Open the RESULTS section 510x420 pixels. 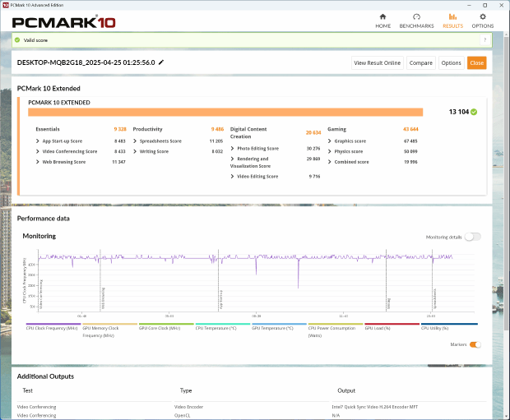coord(452,21)
